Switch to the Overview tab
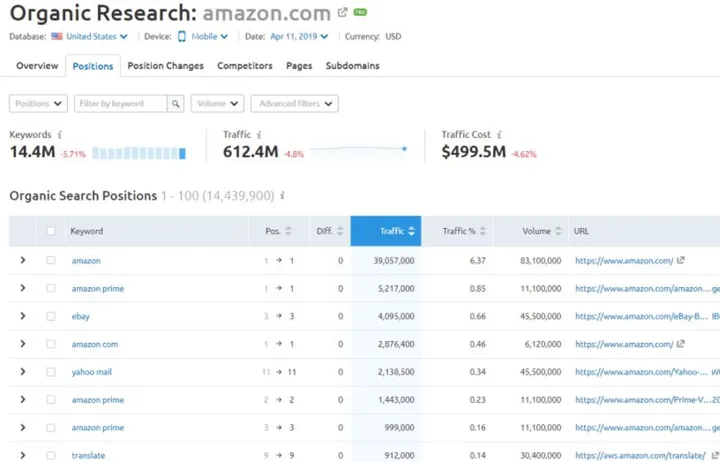The height and width of the screenshot is (462, 720). [x=37, y=66]
